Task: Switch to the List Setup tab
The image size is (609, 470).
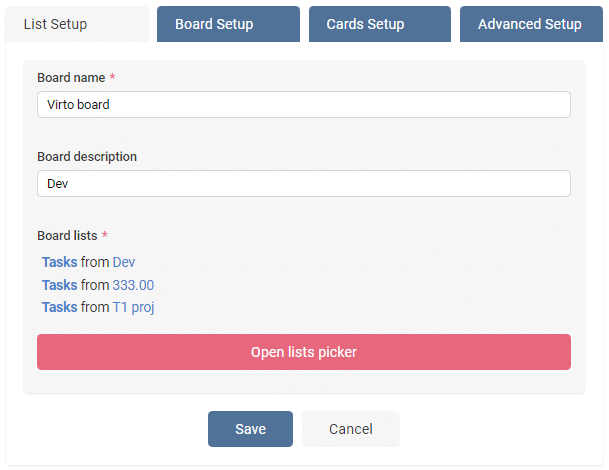Action: (x=77, y=24)
